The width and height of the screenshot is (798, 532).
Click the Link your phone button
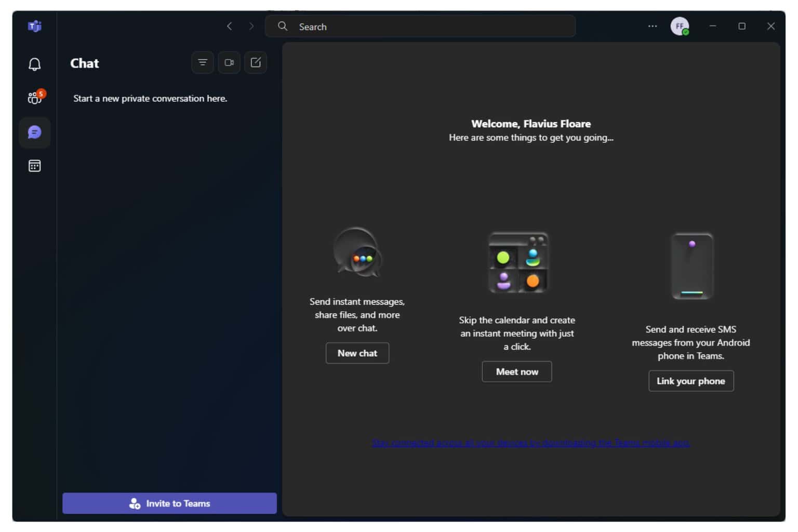(691, 381)
